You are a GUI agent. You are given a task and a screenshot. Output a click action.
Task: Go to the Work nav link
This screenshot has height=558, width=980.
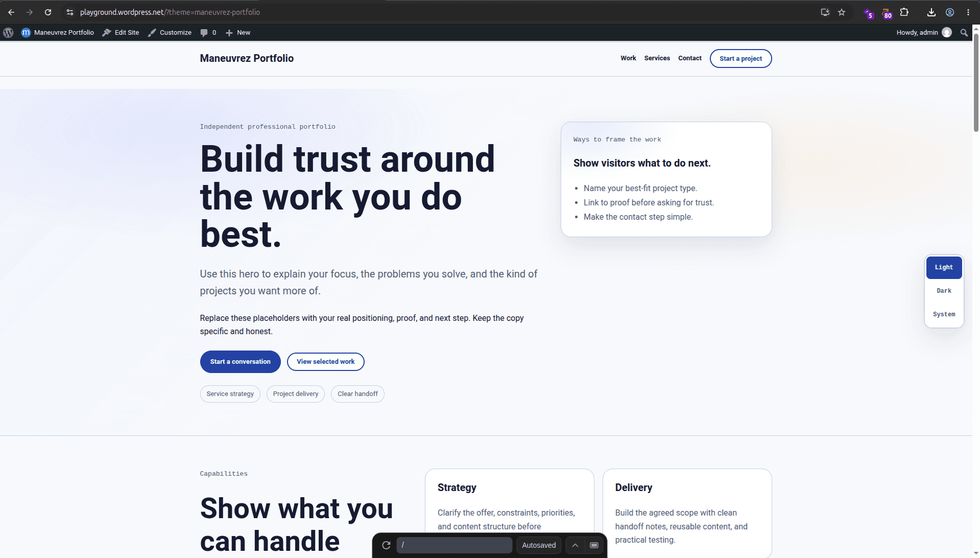point(628,58)
